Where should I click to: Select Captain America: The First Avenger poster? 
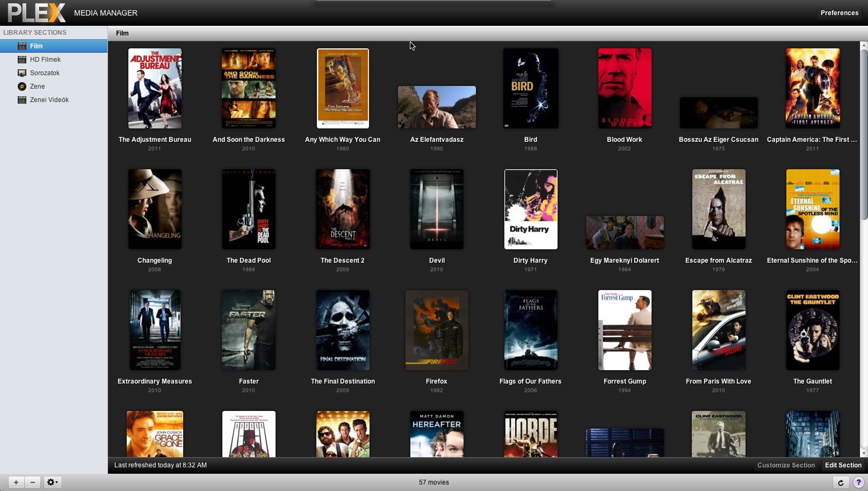point(813,88)
